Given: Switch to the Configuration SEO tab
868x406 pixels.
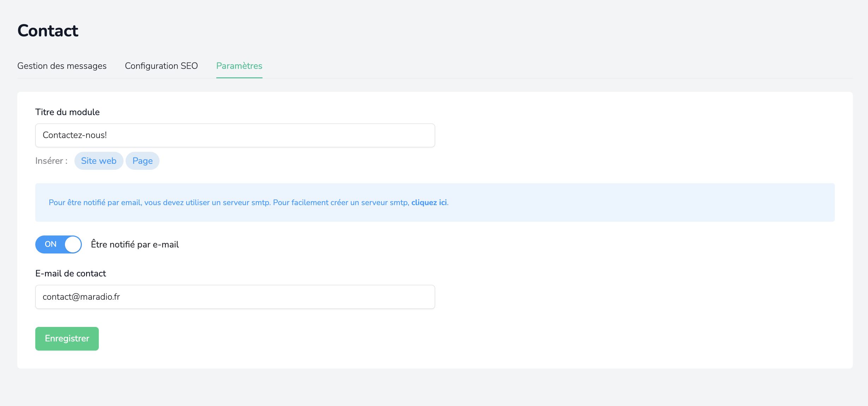Looking at the screenshot, I should click(x=161, y=66).
